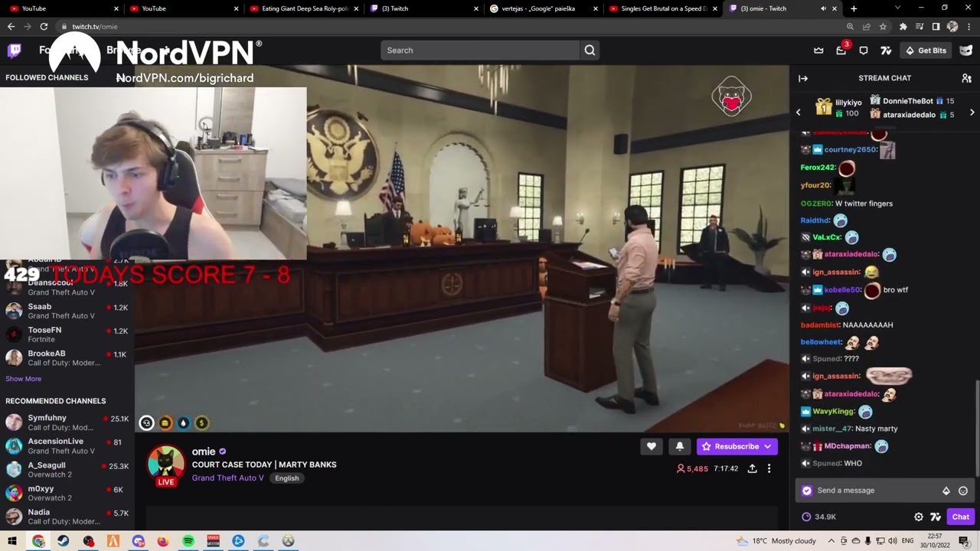Open 7TV chat settings icon
Screen dimensions: 980x551
pyautogui.click(x=936, y=517)
